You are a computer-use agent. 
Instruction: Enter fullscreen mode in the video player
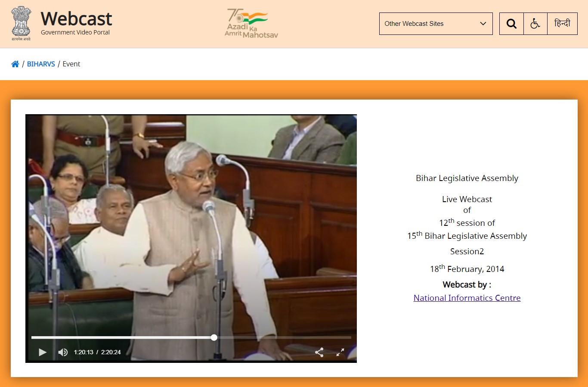coord(340,352)
